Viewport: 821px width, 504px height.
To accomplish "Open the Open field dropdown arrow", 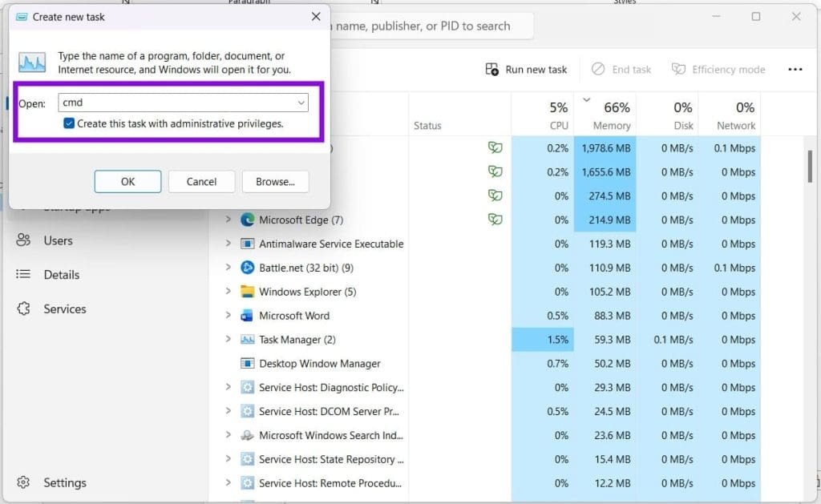I will click(x=301, y=103).
